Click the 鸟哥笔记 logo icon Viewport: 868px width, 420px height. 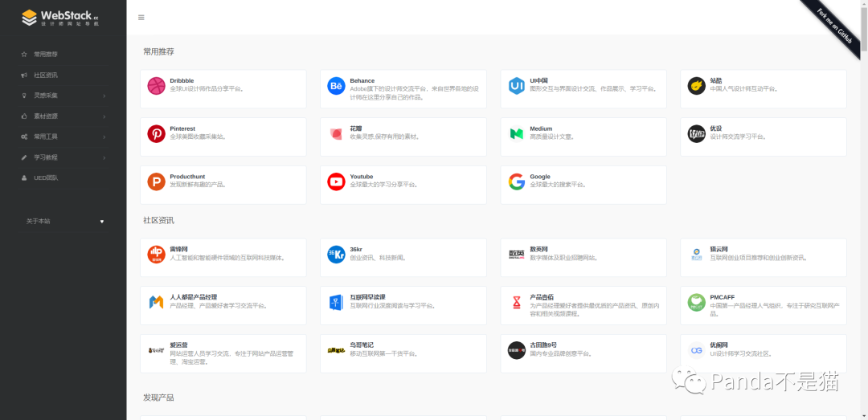[336, 350]
